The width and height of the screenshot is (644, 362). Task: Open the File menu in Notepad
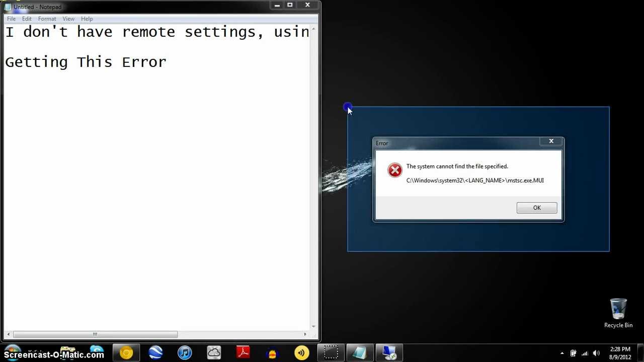point(11,19)
